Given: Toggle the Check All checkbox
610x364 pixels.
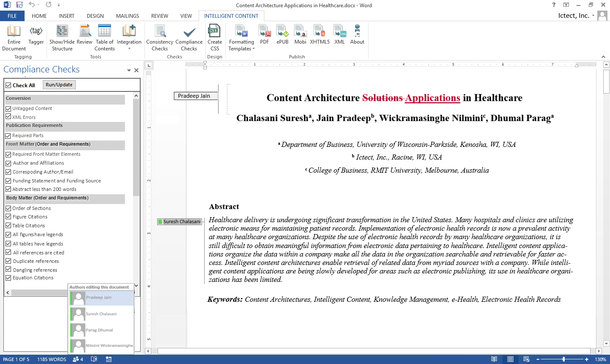Looking at the screenshot, I should (8, 85).
